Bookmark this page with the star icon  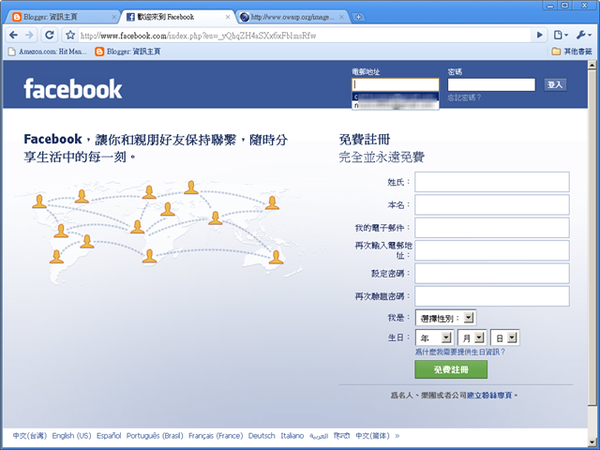pyautogui.click(x=70, y=35)
